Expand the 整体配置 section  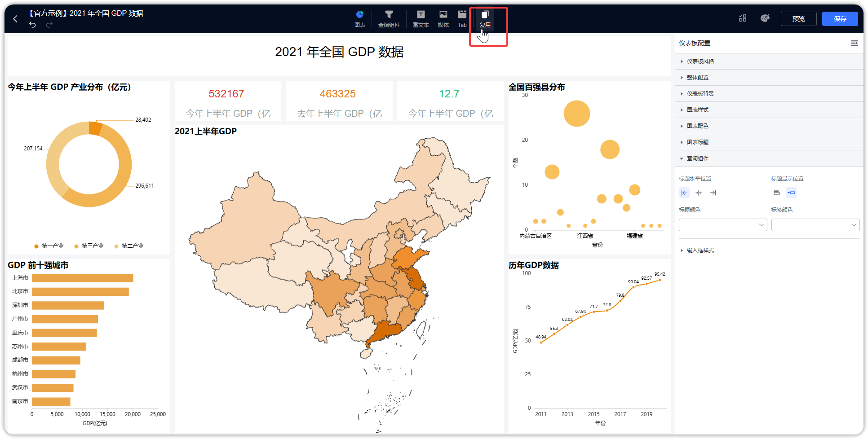click(769, 78)
